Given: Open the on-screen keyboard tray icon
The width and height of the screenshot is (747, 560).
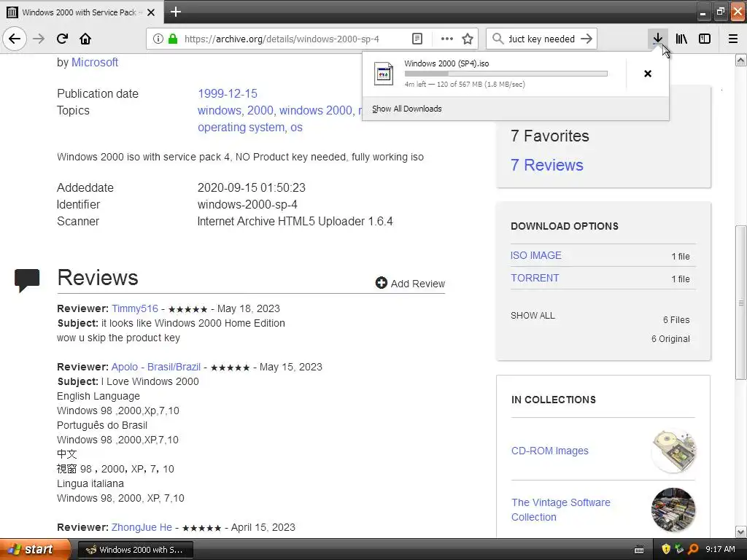Looking at the screenshot, I should 639,550.
